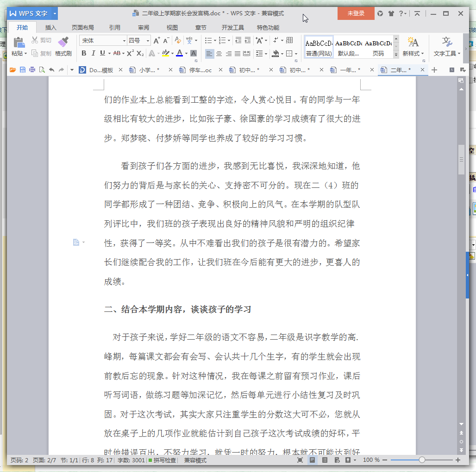This screenshot has height=472, width=476.
Task: Switch to 审阅 ribbon tab
Action: [144, 28]
